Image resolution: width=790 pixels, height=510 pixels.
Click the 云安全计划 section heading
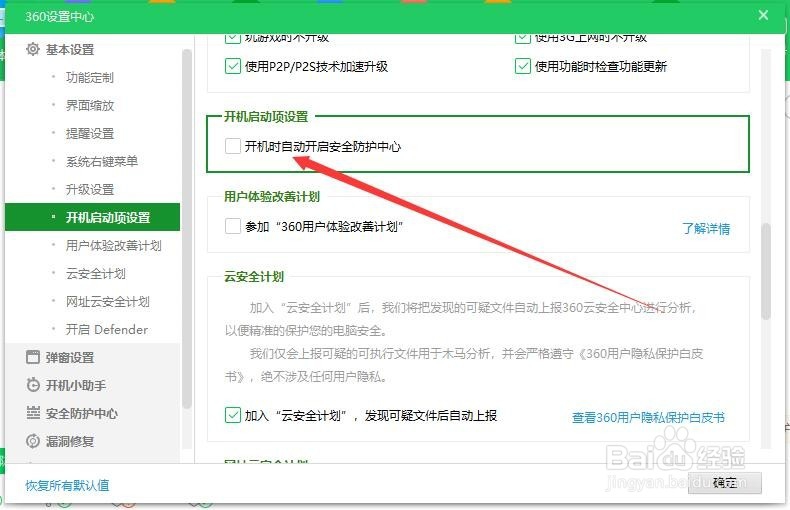pos(254,276)
